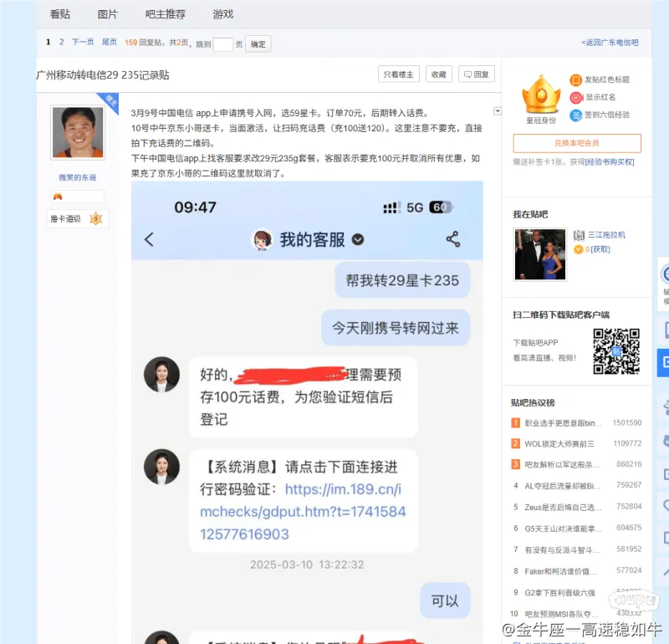Click the golden crown 皇冠身份 icon

click(x=541, y=95)
